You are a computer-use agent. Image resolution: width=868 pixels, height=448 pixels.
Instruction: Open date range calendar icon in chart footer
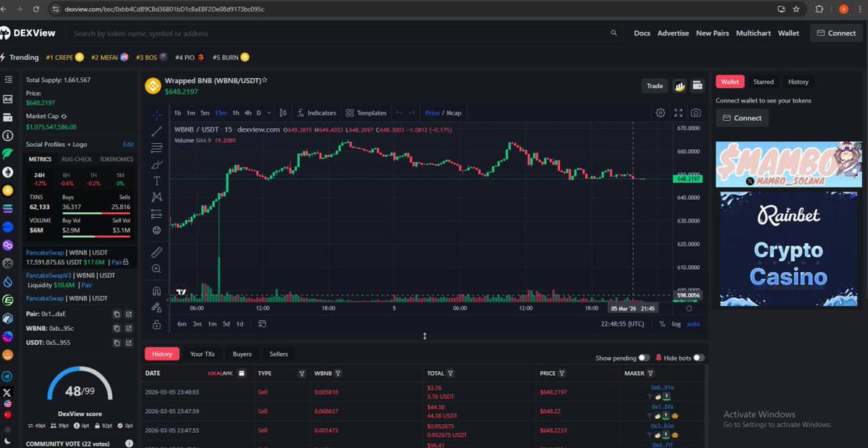pos(262,324)
